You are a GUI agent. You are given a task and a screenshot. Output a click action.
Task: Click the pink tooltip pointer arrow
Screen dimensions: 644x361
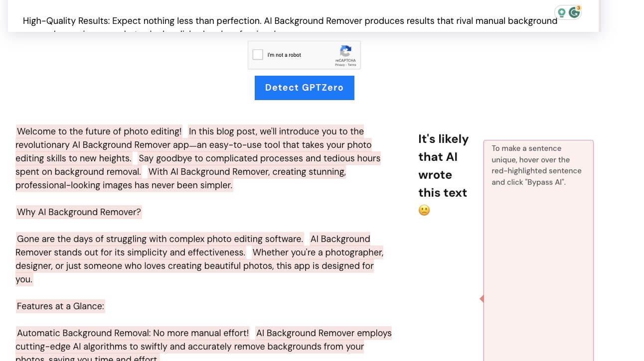[x=482, y=299]
